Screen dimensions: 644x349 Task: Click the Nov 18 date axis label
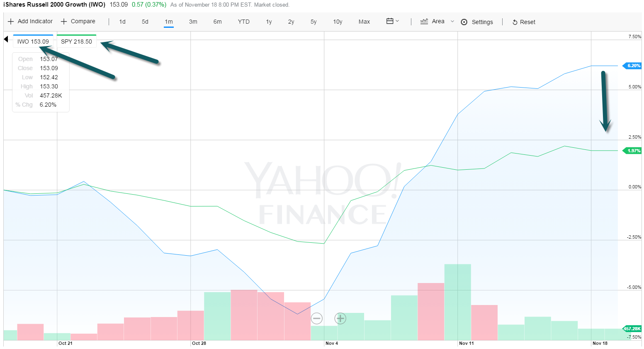[600, 344]
